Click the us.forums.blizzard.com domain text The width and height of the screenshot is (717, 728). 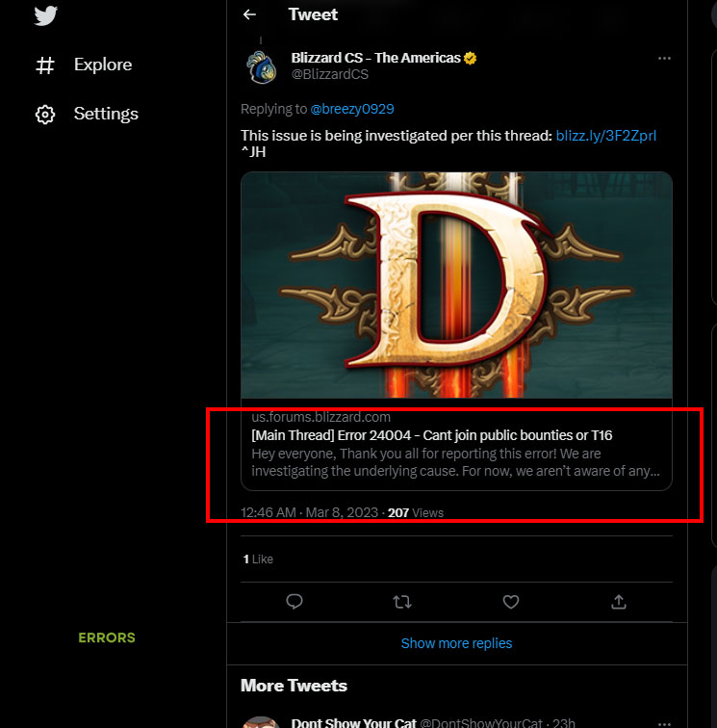(321, 417)
